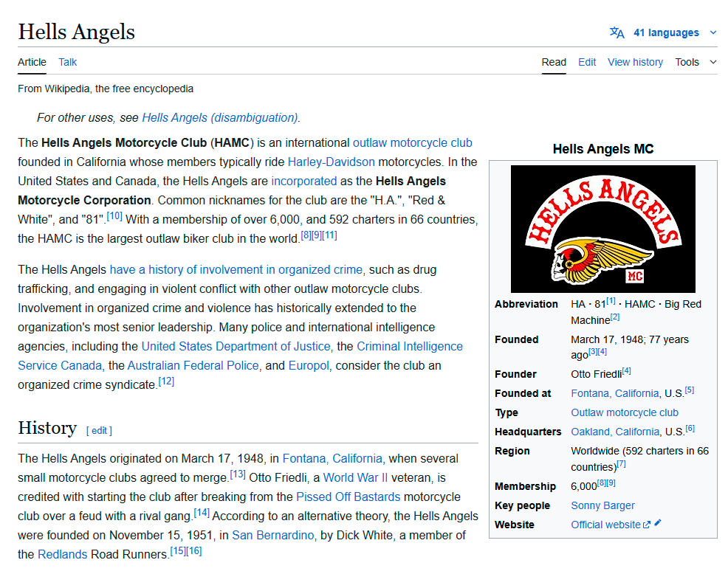Click citation [5] in Founded at row
This screenshot has height=574, width=728.
[690, 390]
